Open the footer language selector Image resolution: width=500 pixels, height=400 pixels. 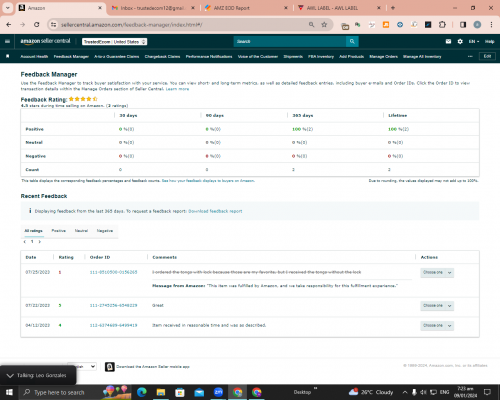82,366
